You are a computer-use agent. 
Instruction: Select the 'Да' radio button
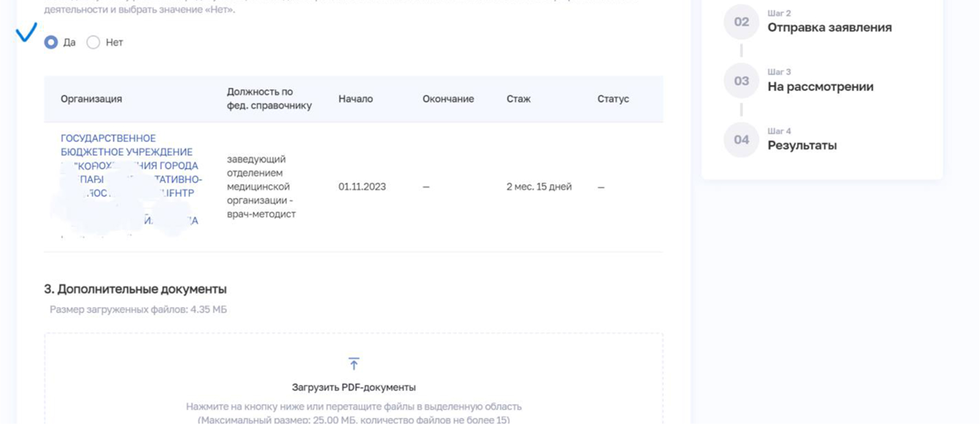[51, 42]
